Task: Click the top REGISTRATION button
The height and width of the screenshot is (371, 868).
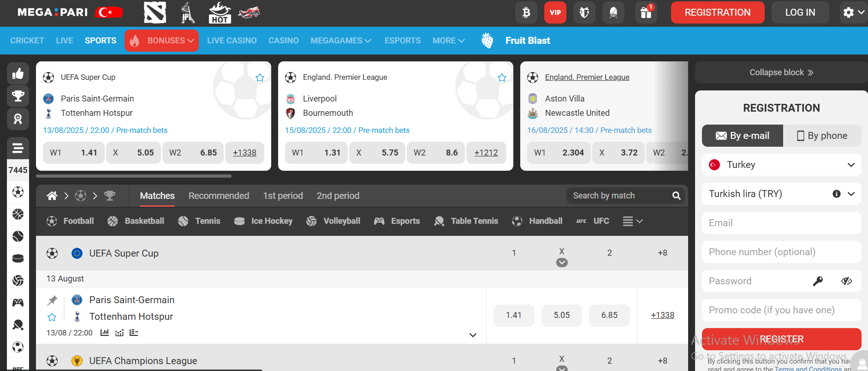Action: [x=718, y=12]
